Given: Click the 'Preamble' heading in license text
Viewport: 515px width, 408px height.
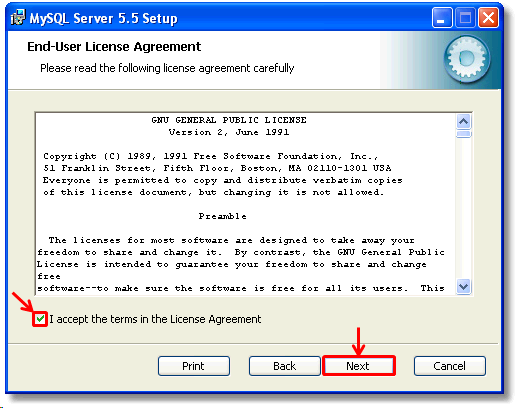Looking at the screenshot, I should (223, 216).
